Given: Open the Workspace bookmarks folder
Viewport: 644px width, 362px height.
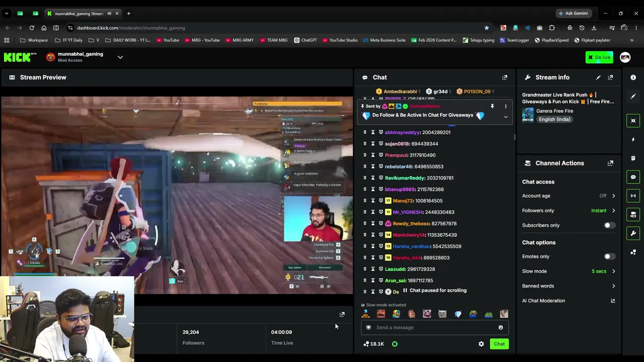Looking at the screenshot, I should tap(34, 40).
